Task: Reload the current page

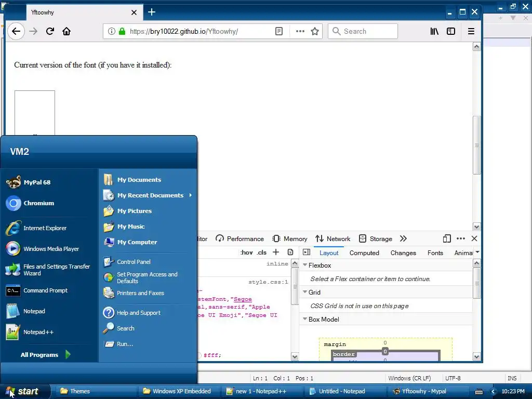Action: click(x=50, y=31)
